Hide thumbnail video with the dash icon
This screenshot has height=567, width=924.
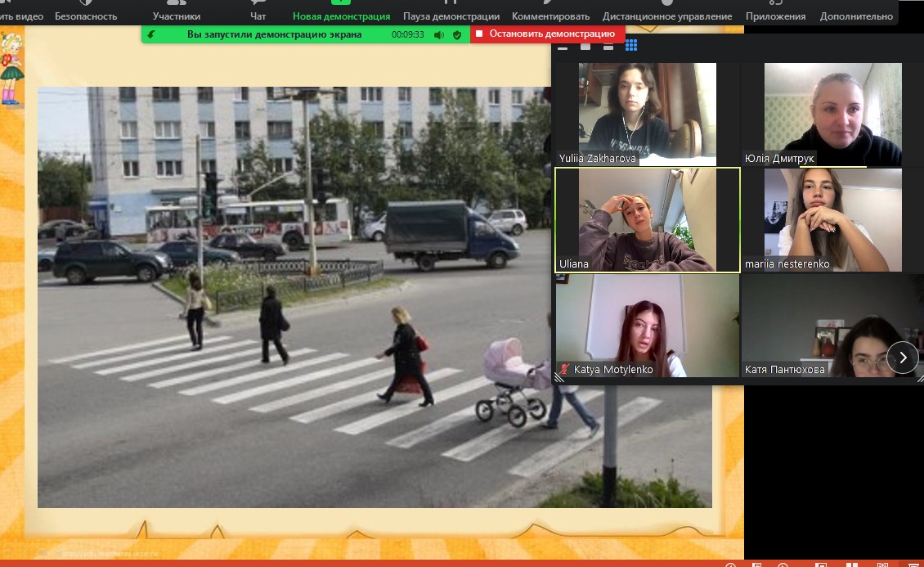click(563, 47)
